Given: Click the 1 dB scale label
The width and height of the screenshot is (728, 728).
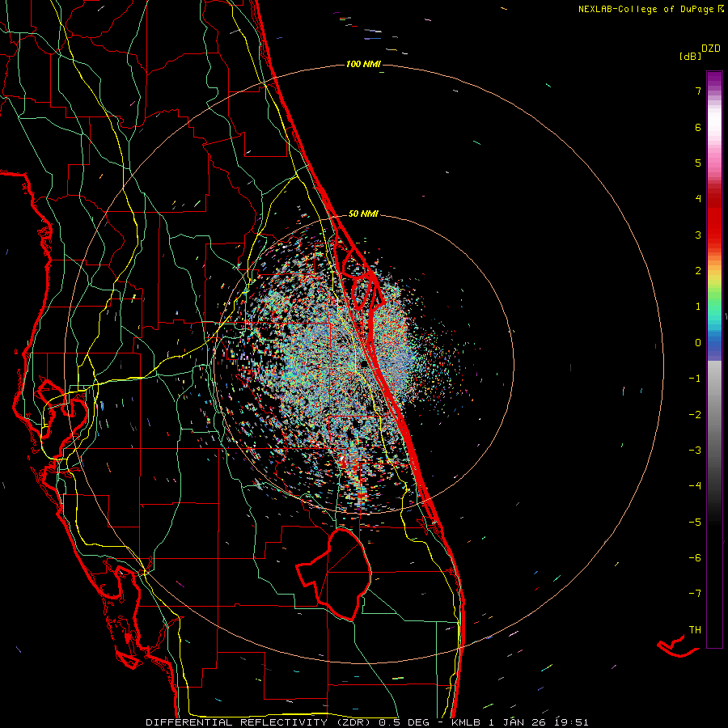Looking at the screenshot, I should (698, 307).
